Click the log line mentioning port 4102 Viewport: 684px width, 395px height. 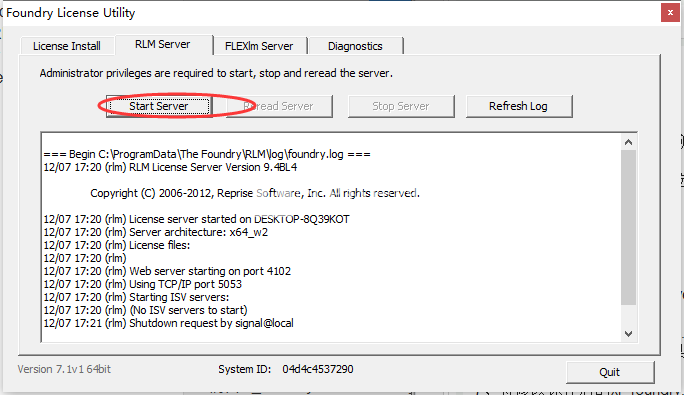(x=167, y=271)
